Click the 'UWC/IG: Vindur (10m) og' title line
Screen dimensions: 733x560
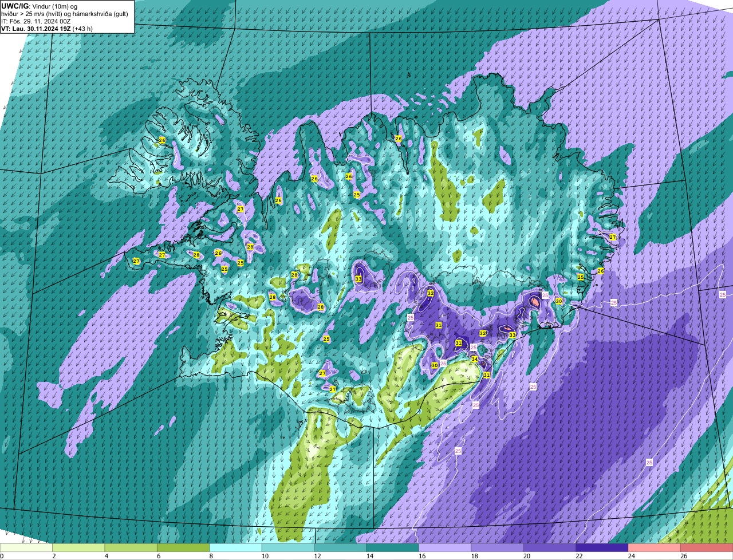pyautogui.click(x=39, y=6)
